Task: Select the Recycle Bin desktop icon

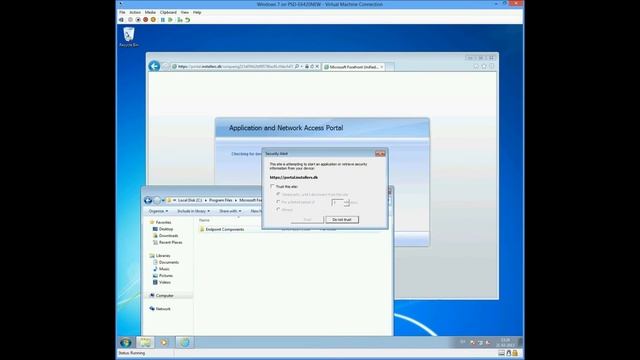Action: point(129,37)
